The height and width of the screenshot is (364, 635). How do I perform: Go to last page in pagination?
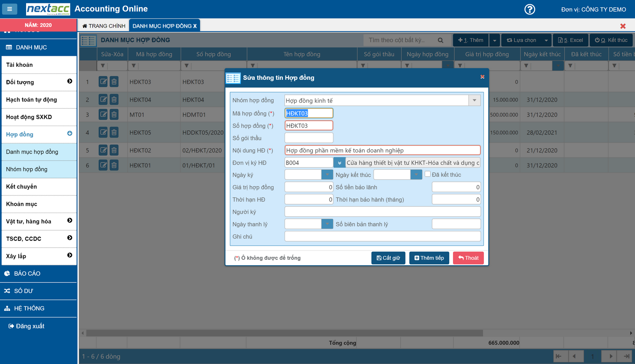626,356
